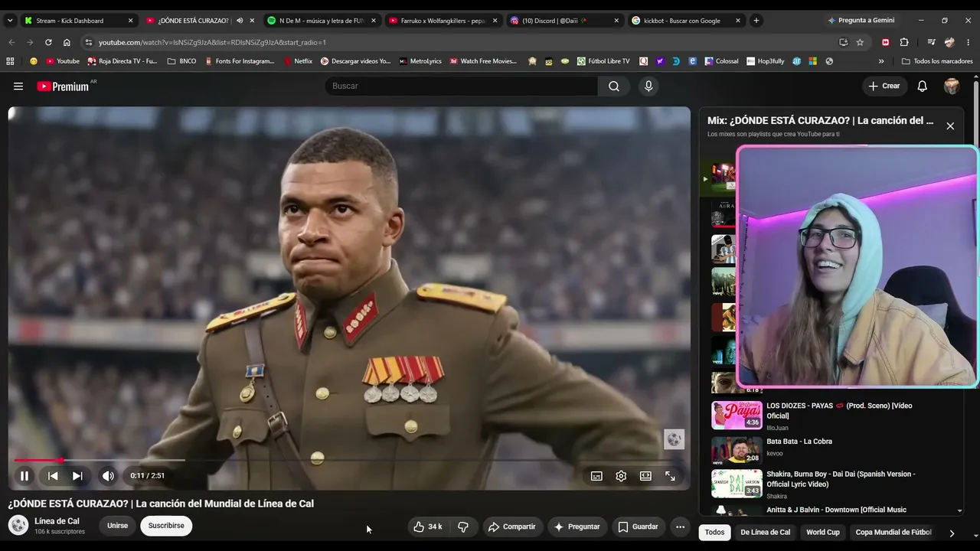
Task: Save video with the Guardar button
Action: [638, 527]
